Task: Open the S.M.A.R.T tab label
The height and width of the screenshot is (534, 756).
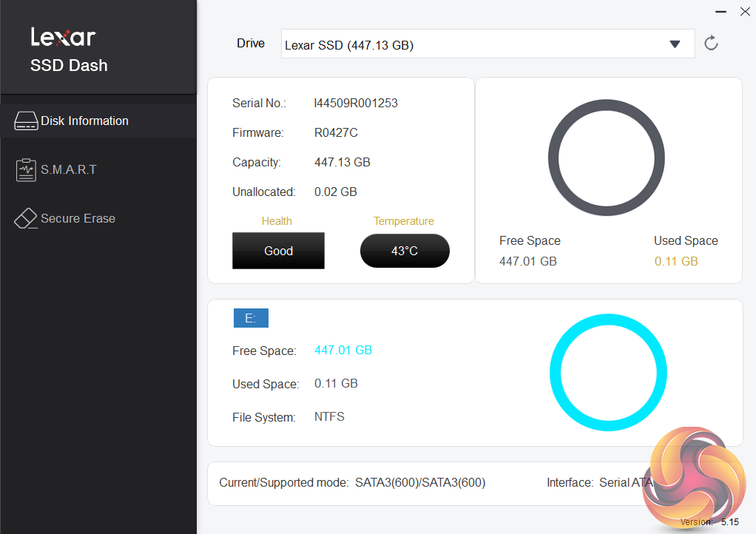Action: pos(69,169)
